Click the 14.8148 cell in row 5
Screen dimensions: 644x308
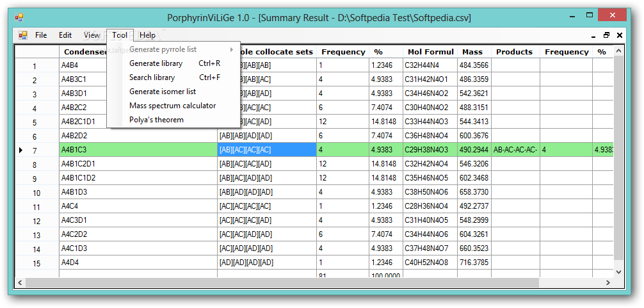click(386, 122)
